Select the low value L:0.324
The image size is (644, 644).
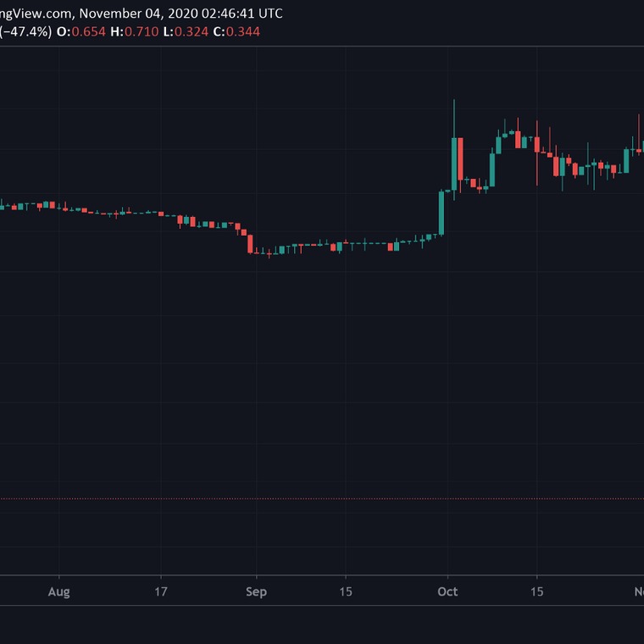186,31
